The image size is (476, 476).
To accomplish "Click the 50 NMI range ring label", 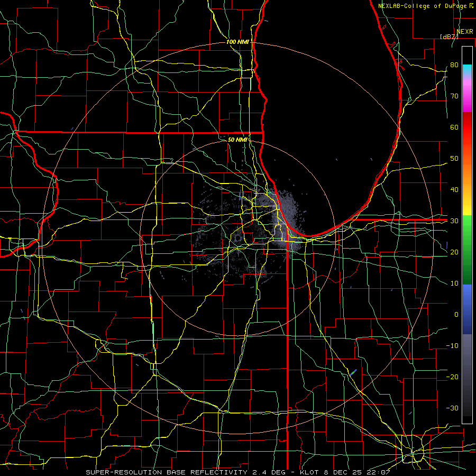I will pyautogui.click(x=237, y=140).
